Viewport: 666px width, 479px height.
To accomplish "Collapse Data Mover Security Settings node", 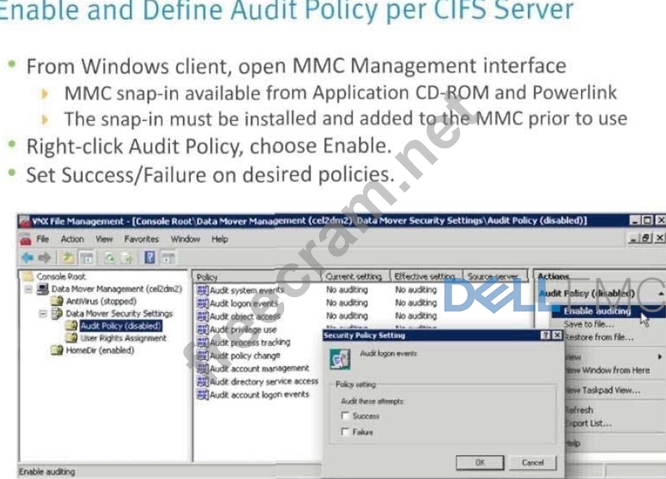I will [x=43, y=314].
